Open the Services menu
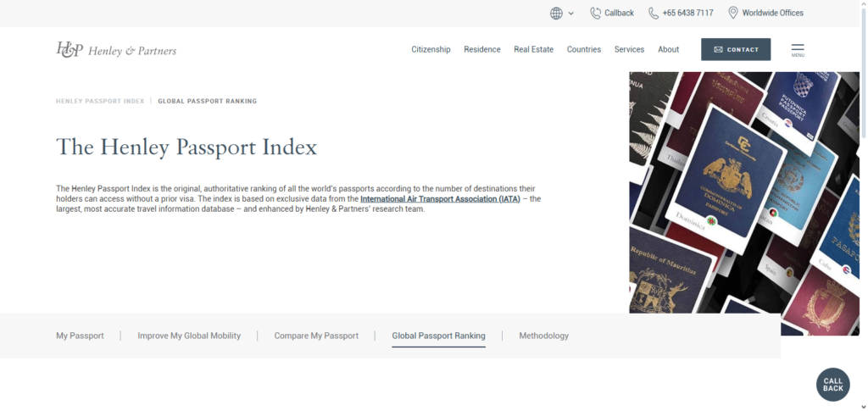Image resolution: width=868 pixels, height=411 pixels. (630, 49)
